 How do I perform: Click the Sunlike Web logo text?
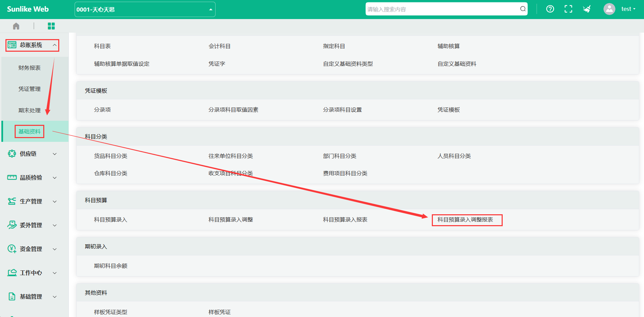28,9
